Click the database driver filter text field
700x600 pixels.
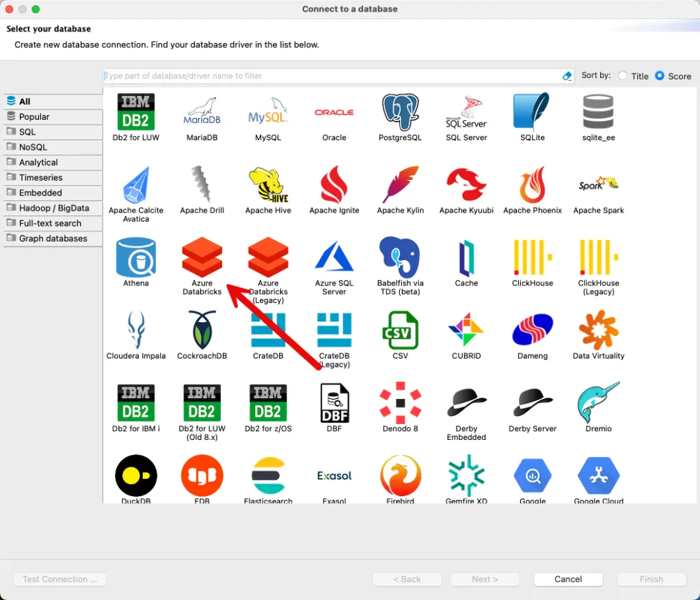click(x=332, y=76)
